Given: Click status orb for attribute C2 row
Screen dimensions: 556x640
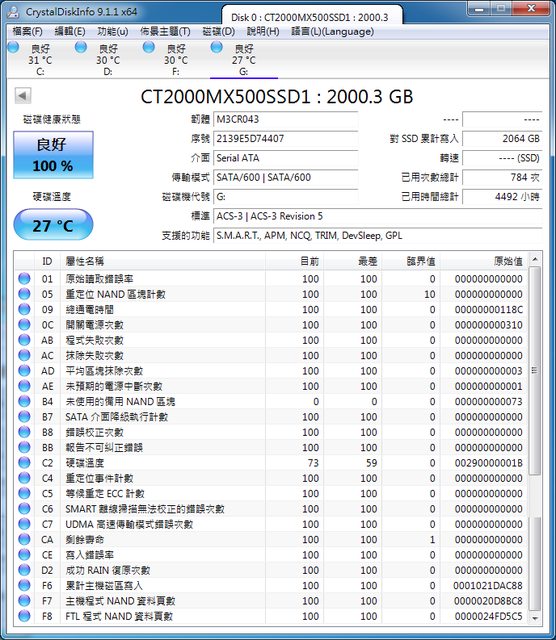Looking at the screenshot, I should [24, 462].
